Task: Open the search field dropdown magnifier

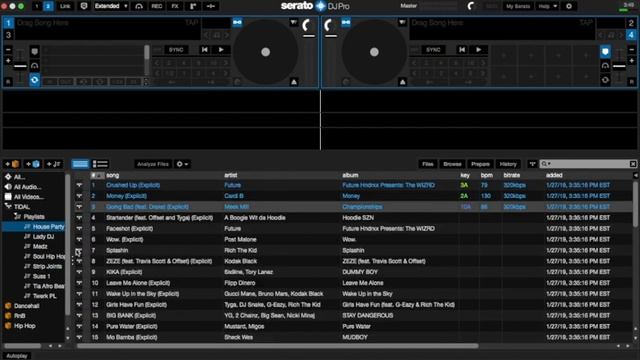Action: coord(546,164)
